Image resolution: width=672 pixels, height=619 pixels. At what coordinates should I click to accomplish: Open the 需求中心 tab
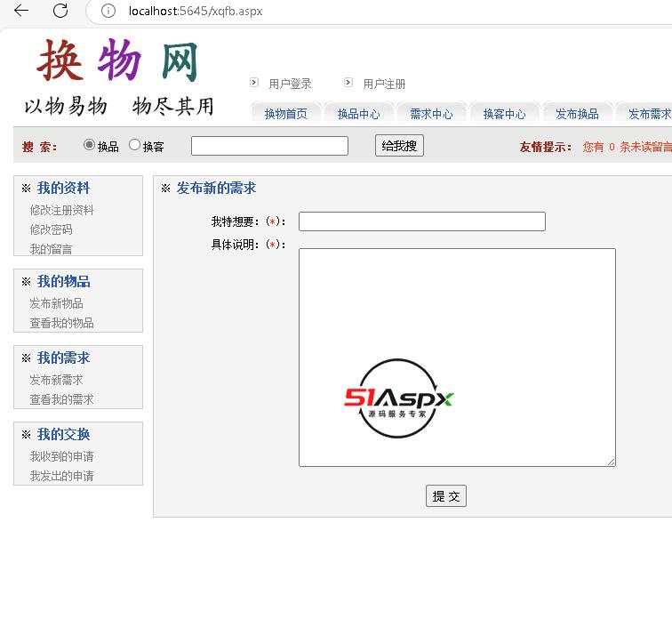[432, 114]
